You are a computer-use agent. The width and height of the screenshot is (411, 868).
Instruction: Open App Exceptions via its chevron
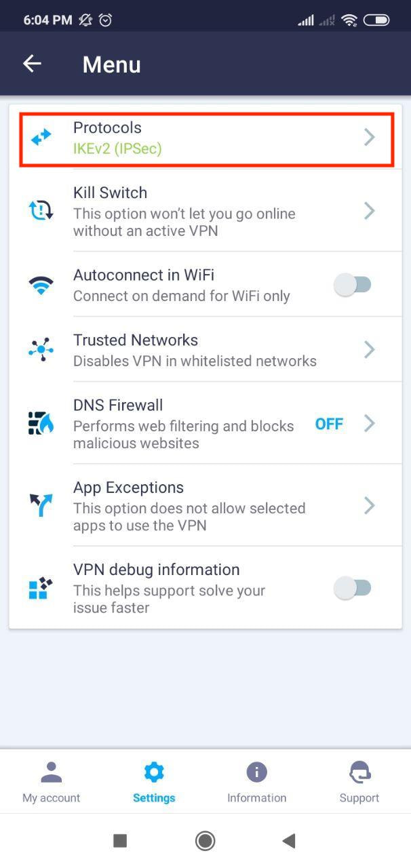coord(369,505)
